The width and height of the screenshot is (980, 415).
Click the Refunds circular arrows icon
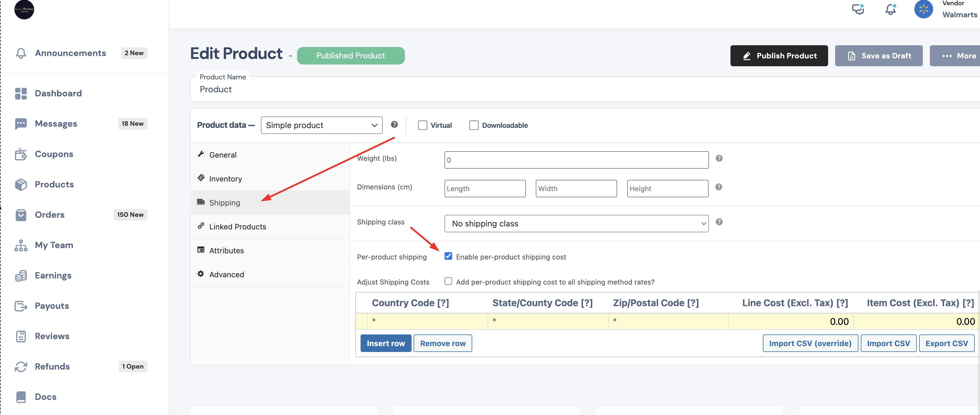tap(21, 367)
